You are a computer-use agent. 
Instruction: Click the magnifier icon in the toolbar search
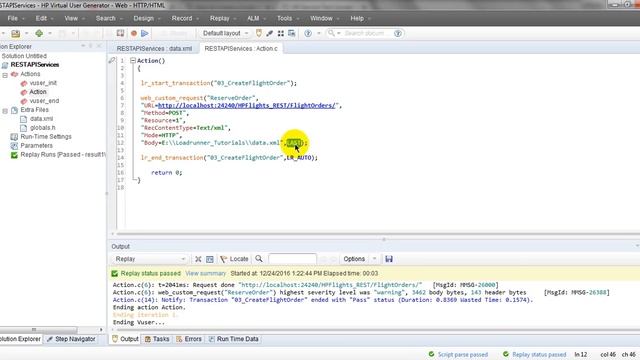(x=331, y=33)
